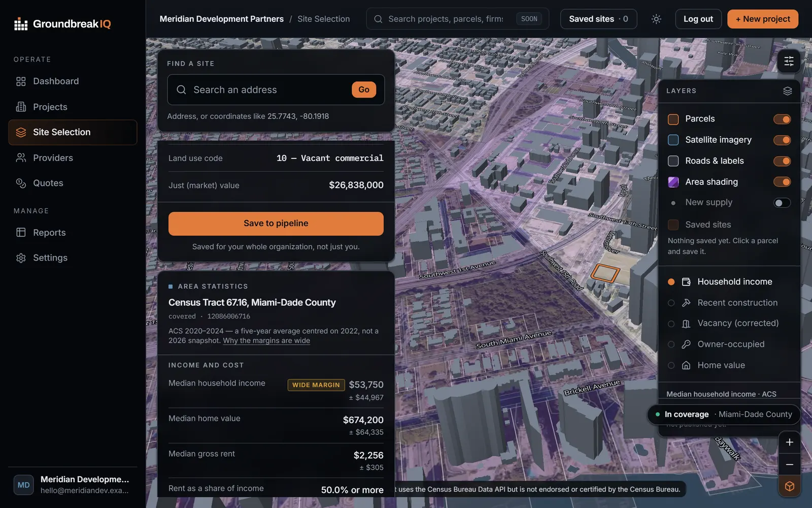The image size is (812, 508).
Task: Turn off the Parcels layer switch
Action: (782, 119)
